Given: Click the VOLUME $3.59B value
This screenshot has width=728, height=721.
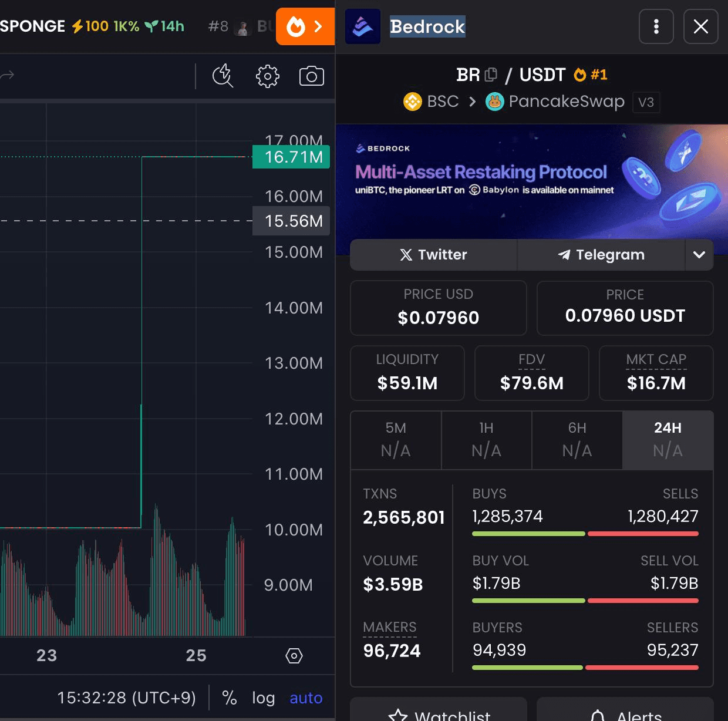Looking at the screenshot, I should [393, 584].
